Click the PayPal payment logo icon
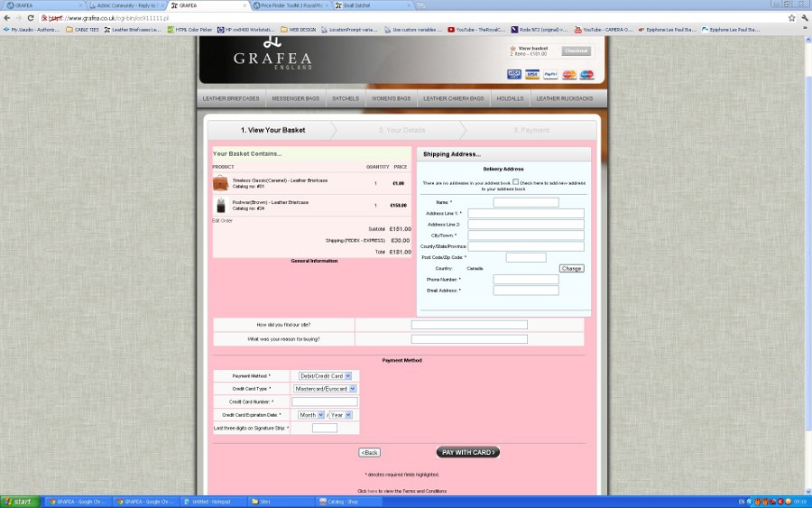 coord(550,75)
